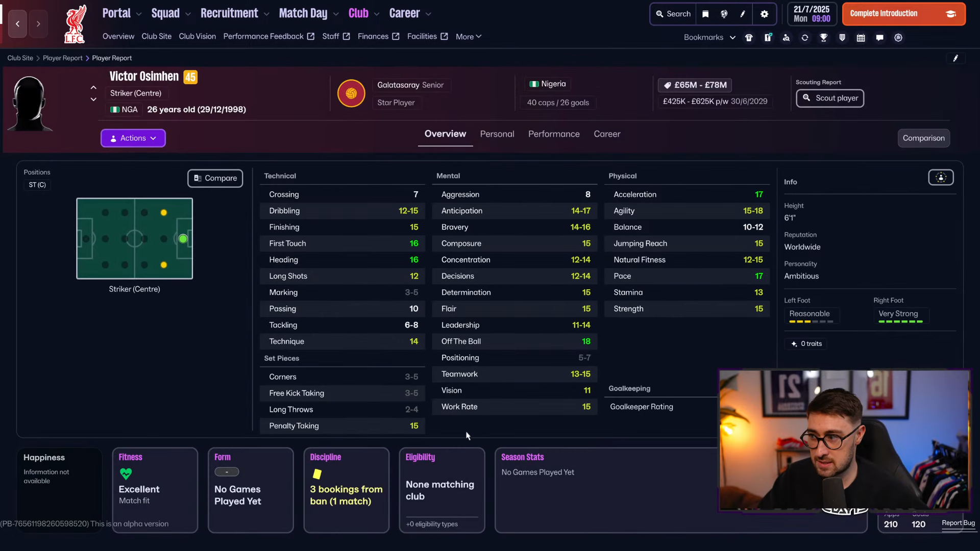Open the calendar schedule shortcut
This screenshot has height=551, width=980.
[861, 38]
